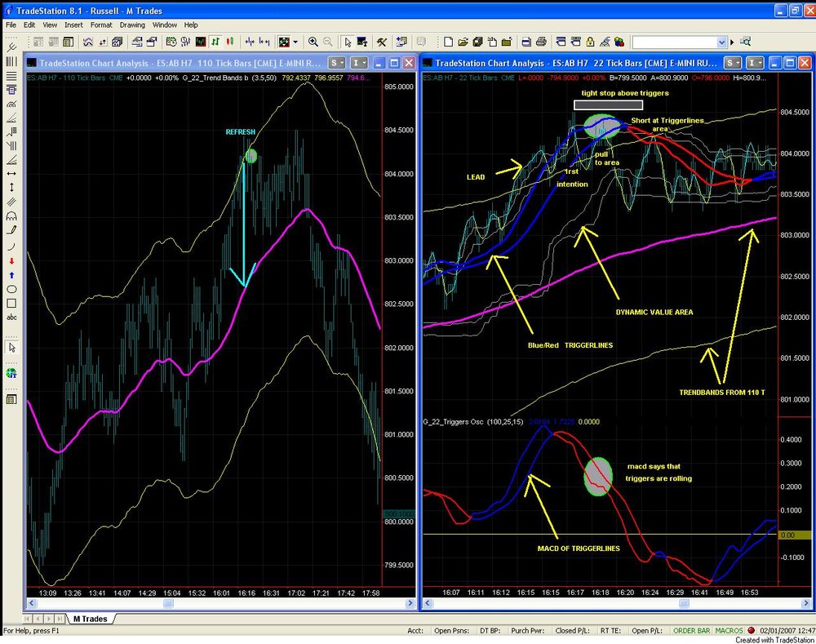Select the parallel lines channel tool

[x=11, y=202]
